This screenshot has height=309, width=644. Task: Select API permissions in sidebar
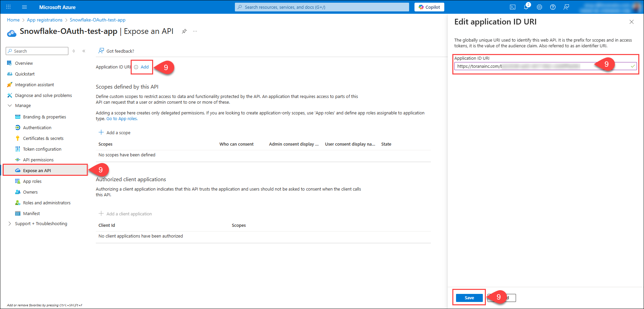[x=38, y=160]
